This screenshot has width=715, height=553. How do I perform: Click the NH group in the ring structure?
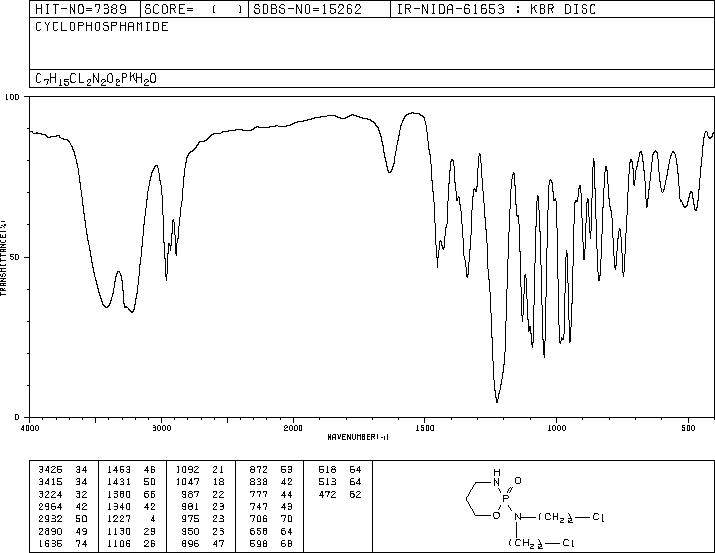tap(497, 477)
